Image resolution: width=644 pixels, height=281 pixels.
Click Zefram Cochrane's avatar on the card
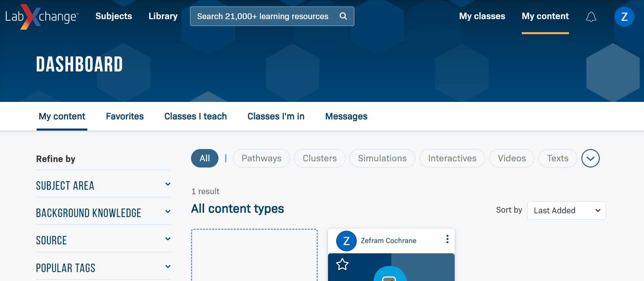click(346, 241)
